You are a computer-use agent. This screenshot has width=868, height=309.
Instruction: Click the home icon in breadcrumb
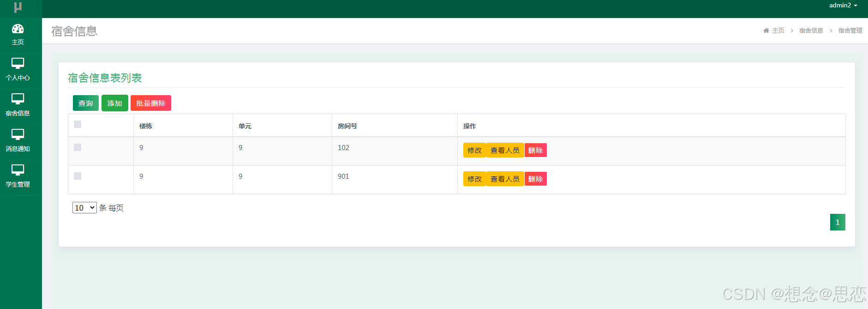(766, 30)
